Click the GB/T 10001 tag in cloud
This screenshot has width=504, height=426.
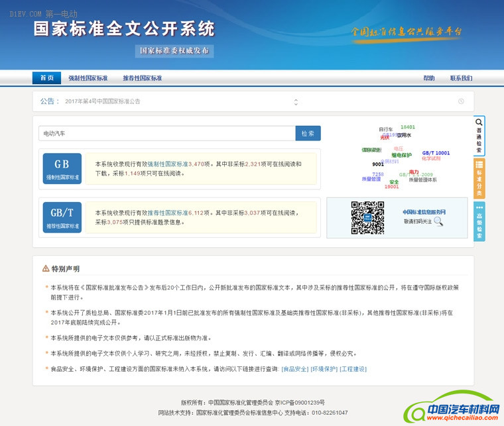(x=436, y=153)
